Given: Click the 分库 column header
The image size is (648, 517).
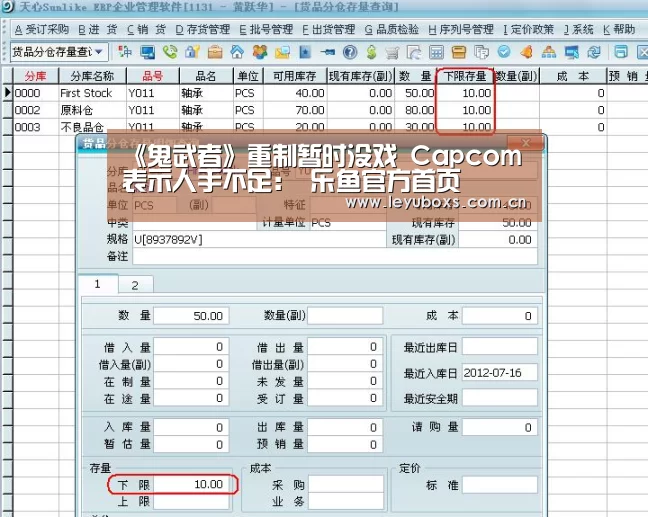Looking at the screenshot, I should coord(36,76).
